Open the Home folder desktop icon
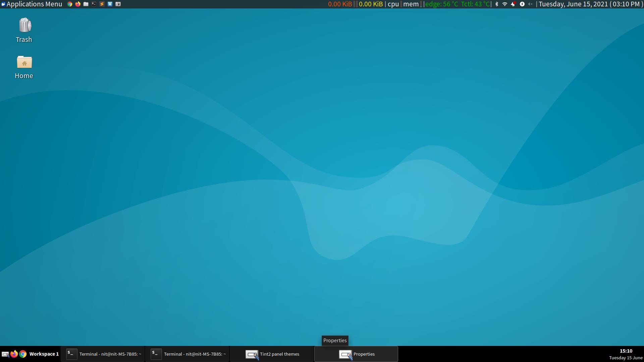This screenshot has width=644, height=362. [23, 62]
